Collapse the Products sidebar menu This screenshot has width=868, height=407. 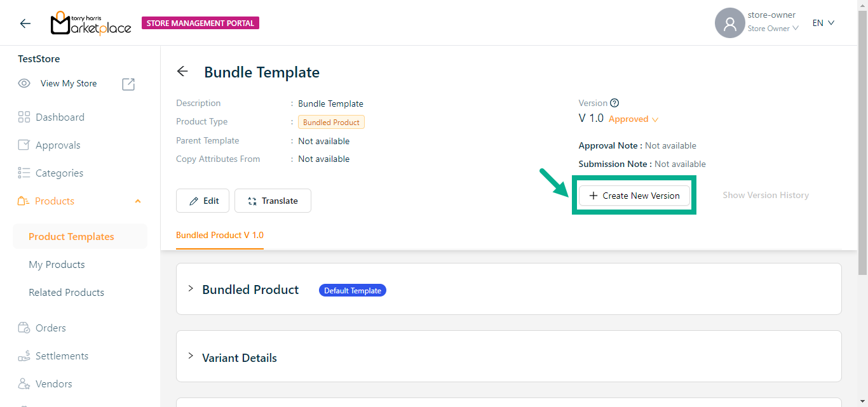(x=138, y=201)
